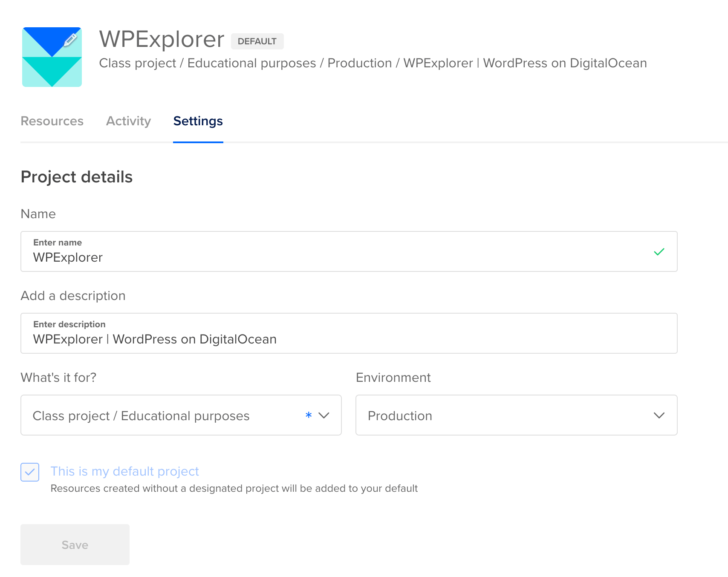Click the pencil edit icon on project logo
The width and height of the screenshot is (728, 577).
point(70,40)
